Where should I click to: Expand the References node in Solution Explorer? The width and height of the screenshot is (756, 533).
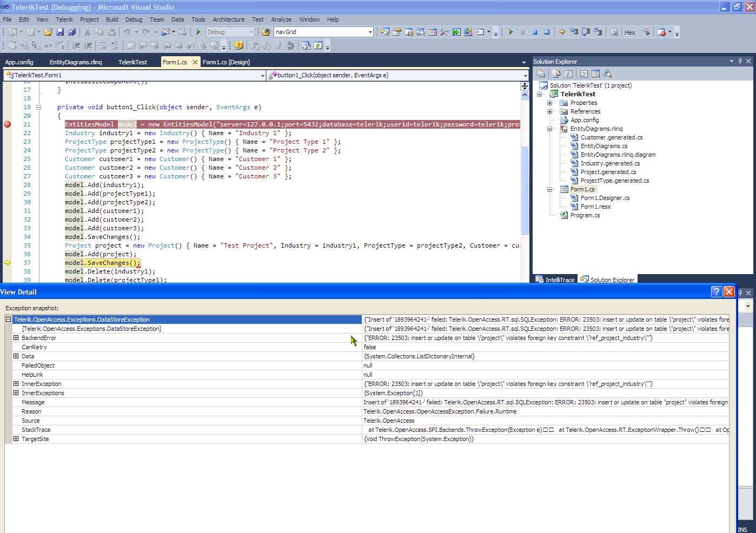pos(549,111)
